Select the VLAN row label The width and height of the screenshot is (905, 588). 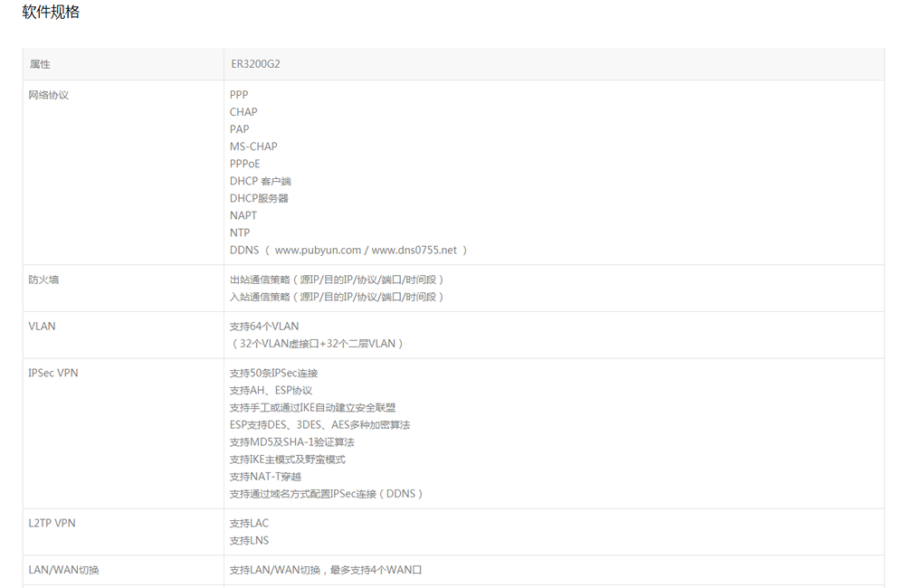click(x=40, y=326)
